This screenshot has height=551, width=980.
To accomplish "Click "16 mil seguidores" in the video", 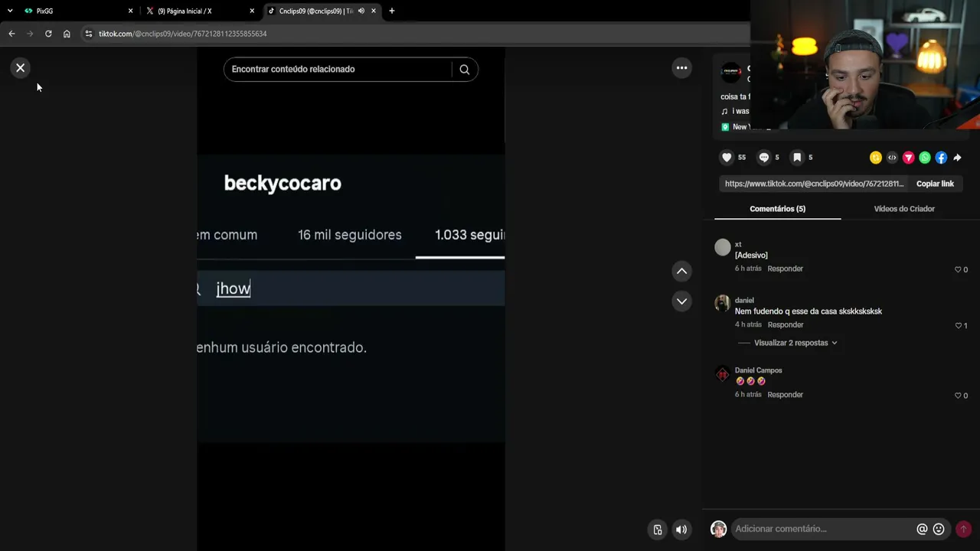I will pyautogui.click(x=350, y=235).
